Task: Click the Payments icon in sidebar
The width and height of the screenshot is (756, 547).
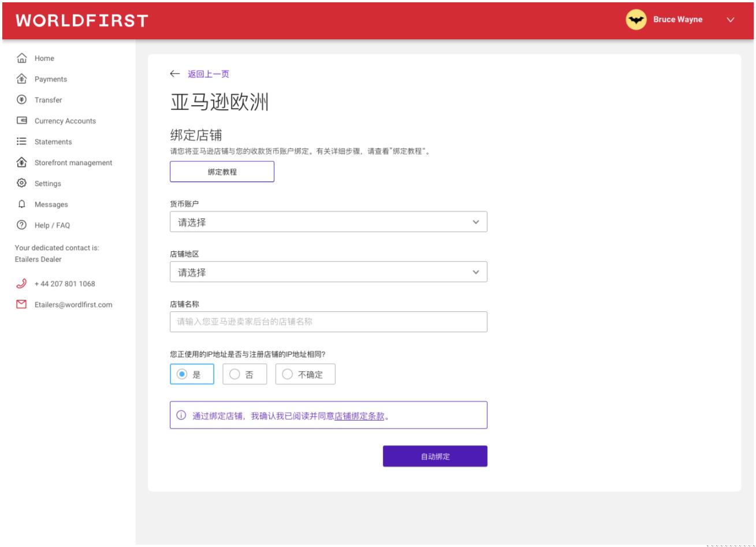Action: tap(22, 79)
